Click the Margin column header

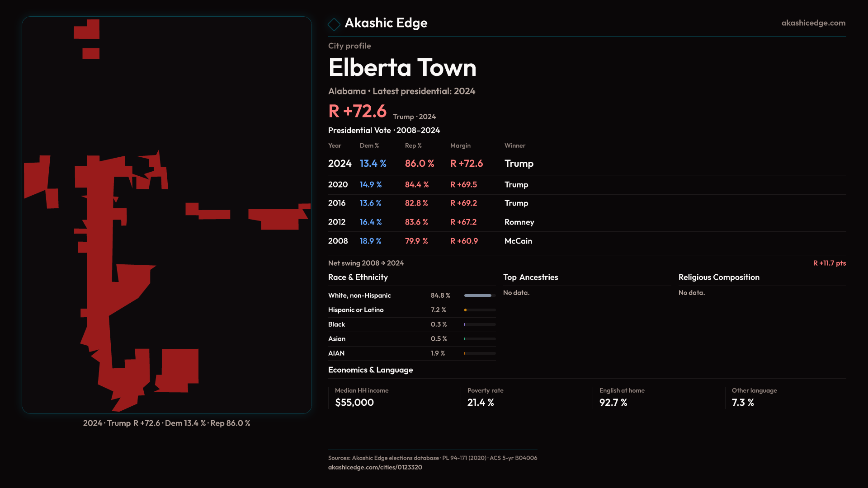(x=460, y=145)
